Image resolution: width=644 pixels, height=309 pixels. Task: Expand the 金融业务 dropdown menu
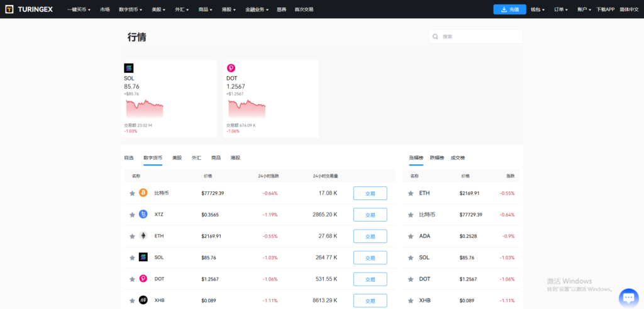tap(257, 9)
